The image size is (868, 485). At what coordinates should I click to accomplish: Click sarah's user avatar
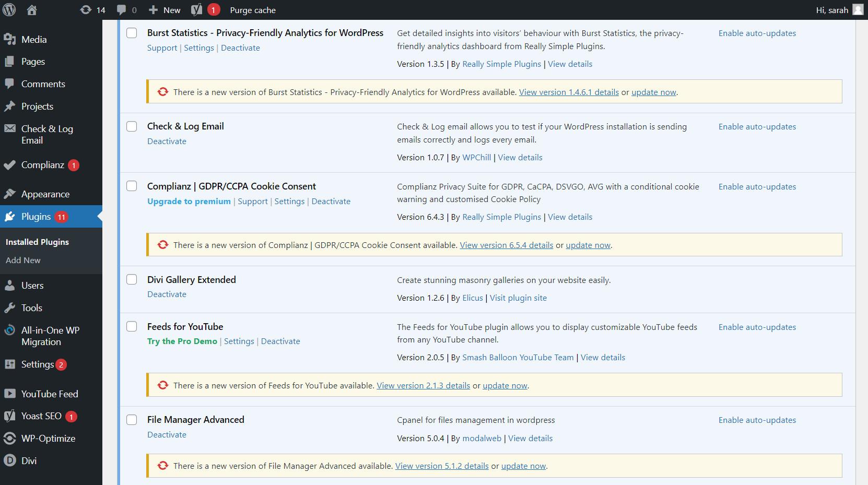(x=858, y=9)
